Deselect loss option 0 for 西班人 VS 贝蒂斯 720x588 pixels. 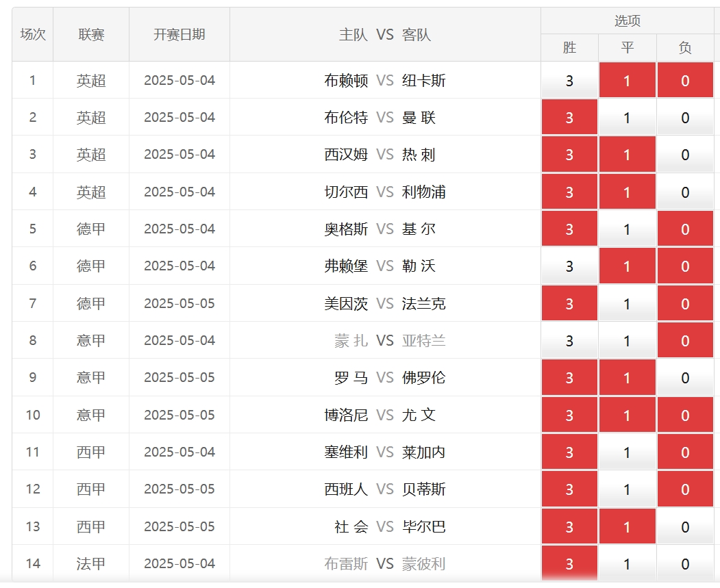(x=685, y=489)
